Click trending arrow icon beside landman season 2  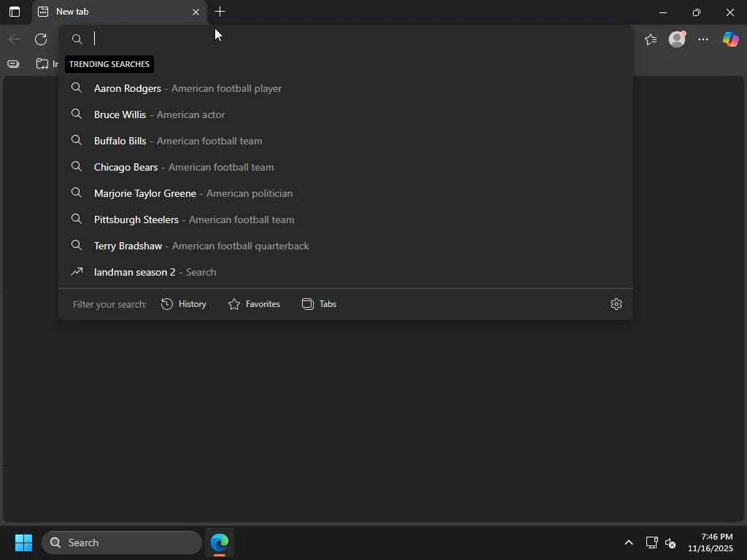point(77,271)
